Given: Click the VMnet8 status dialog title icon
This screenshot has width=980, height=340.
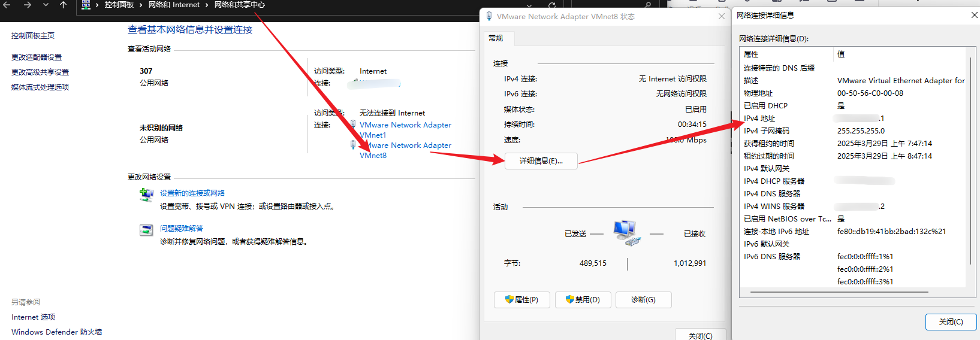Looking at the screenshot, I should click(x=489, y=17).
